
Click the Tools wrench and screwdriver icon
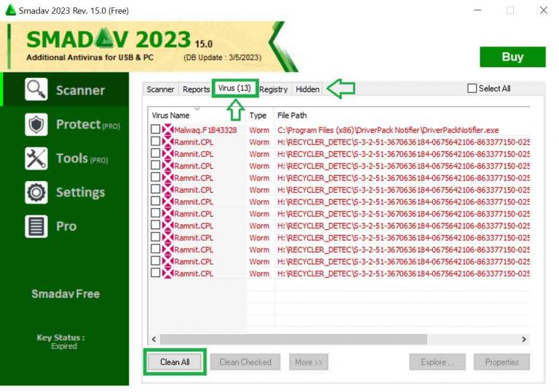click(x=36, y=159)
